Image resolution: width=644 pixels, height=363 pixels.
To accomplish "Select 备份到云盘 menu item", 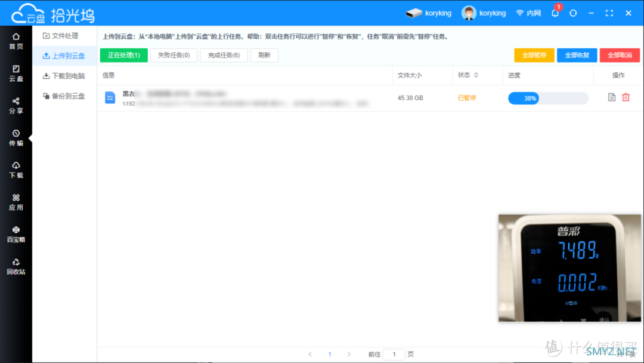I will pos(64,96).
